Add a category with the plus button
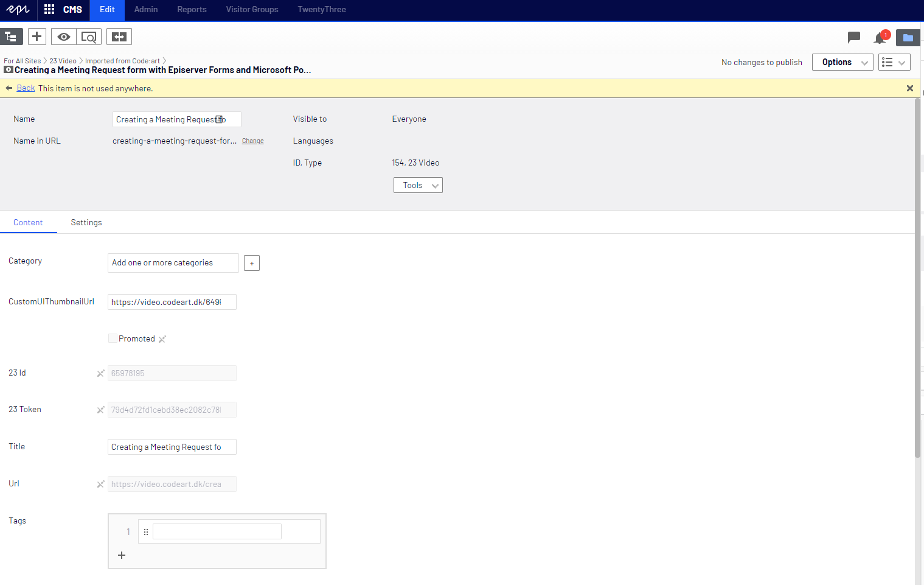924x585 pixels. click(252, 263)
